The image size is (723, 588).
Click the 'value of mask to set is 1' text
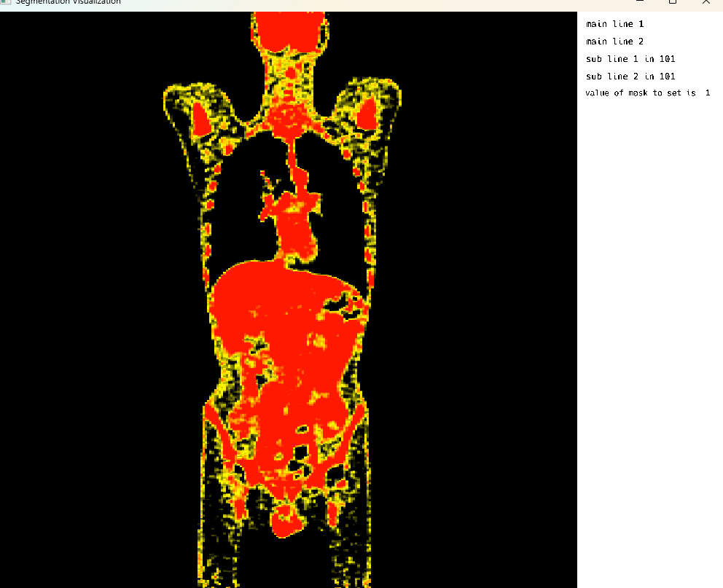click(x=647, y=93)
